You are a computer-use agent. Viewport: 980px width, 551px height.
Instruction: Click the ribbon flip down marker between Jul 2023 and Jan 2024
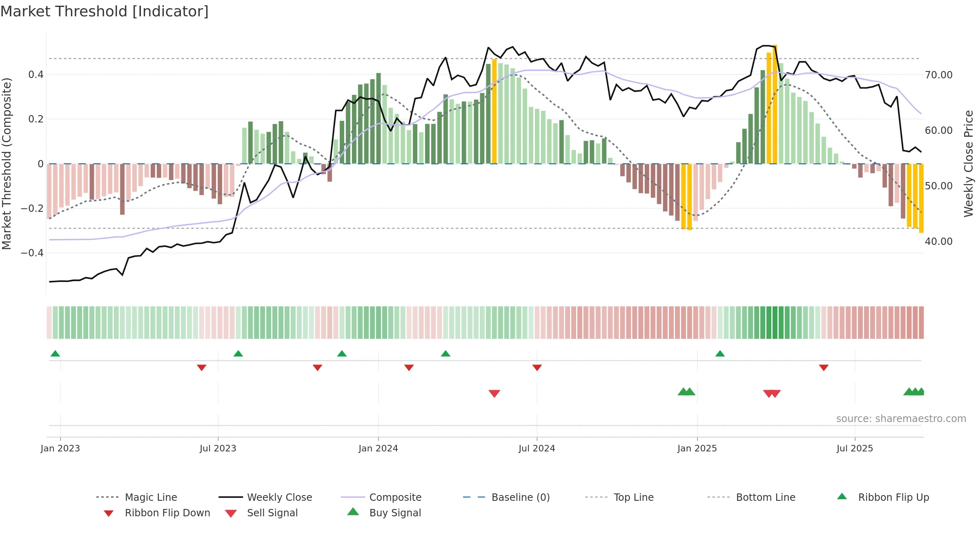(317, 368)
